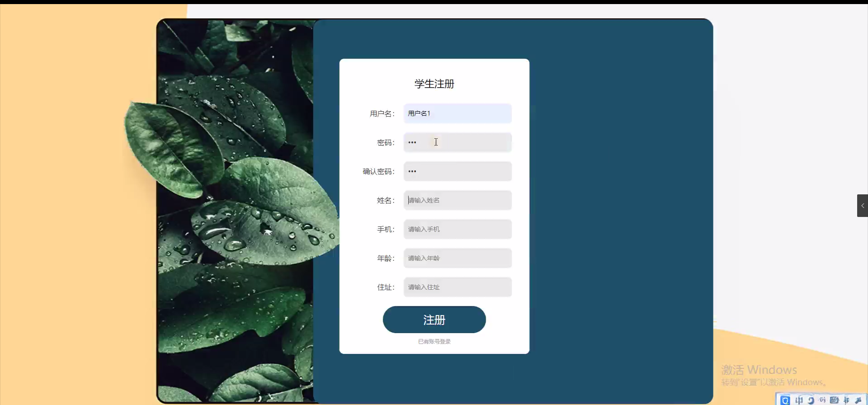868x405 pixels.
Task: Click the 学生注册 form title
Action: point(434,84)
